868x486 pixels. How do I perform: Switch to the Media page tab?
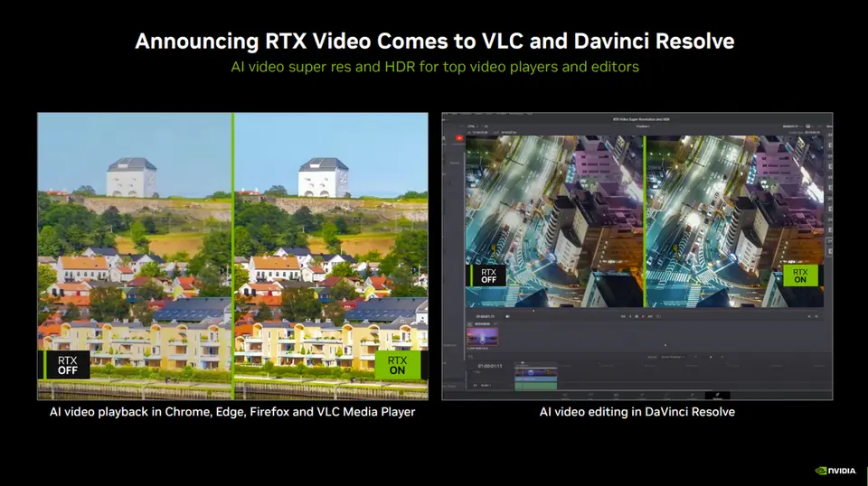coord(565,396)
